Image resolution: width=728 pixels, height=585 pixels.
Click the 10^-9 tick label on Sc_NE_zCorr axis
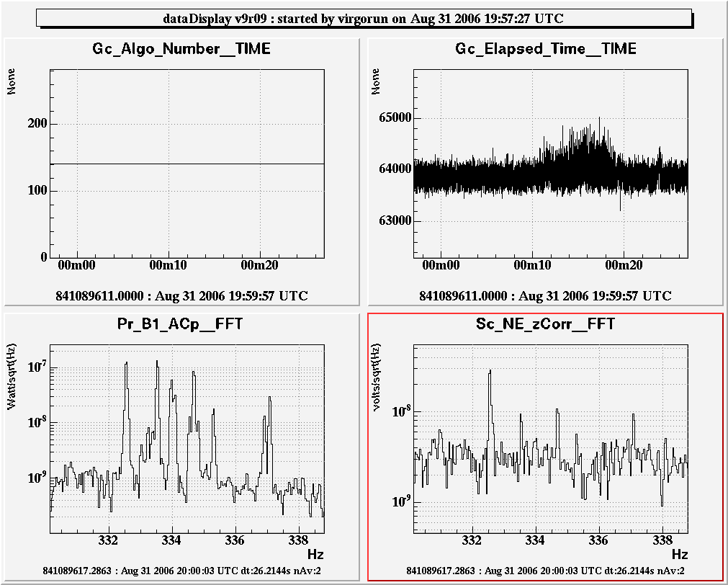click(401, 502)
